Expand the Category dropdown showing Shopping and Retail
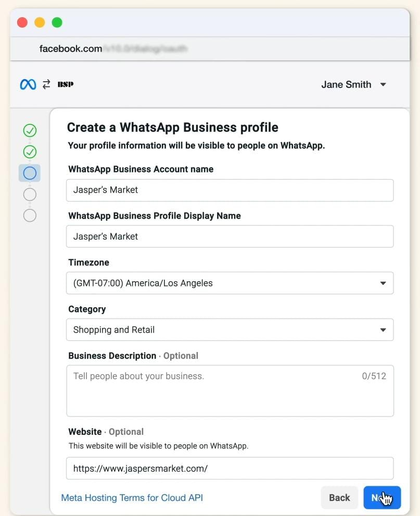Image resolution: width=420 pixels, height=516 pixels. pyautogui.click(x=230, y=330)
